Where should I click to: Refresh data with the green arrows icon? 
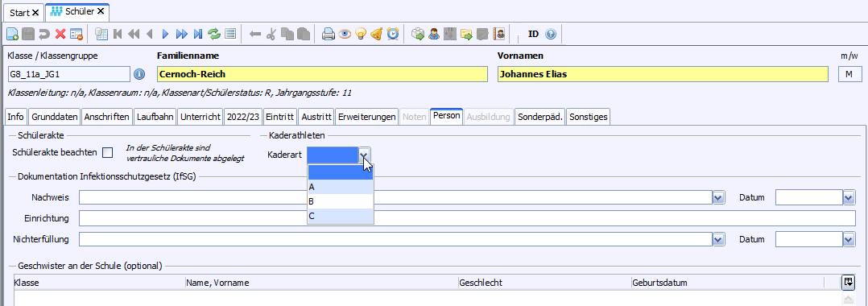[x=213, y=35]
